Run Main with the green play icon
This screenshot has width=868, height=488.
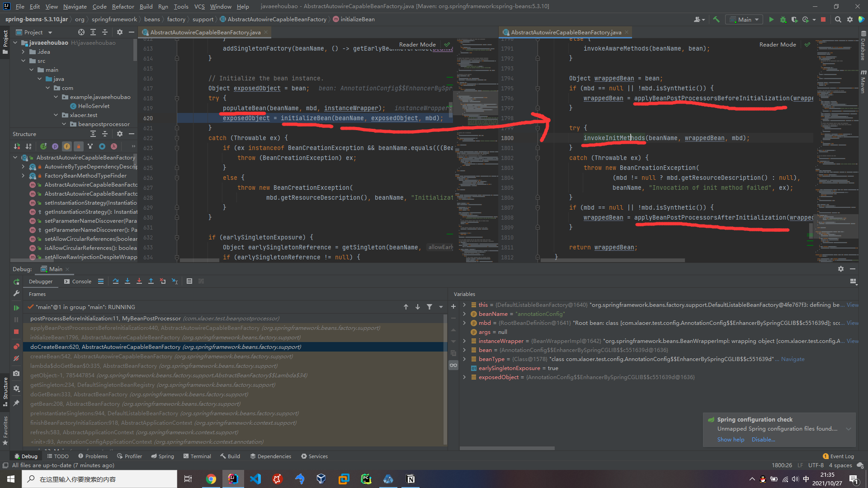click(771, 19)
